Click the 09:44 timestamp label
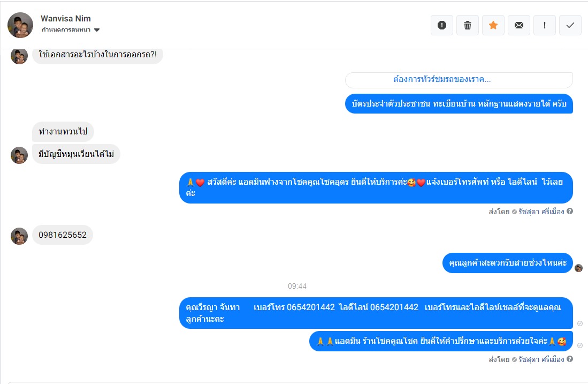Viewport: 588px width, 384px height. click(297, 286)
